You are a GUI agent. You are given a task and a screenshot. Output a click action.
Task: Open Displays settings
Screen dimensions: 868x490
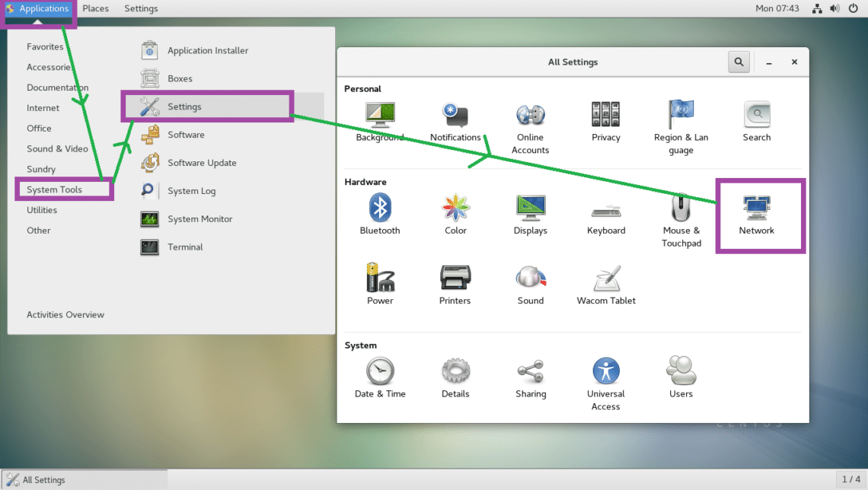click(530, 214)
